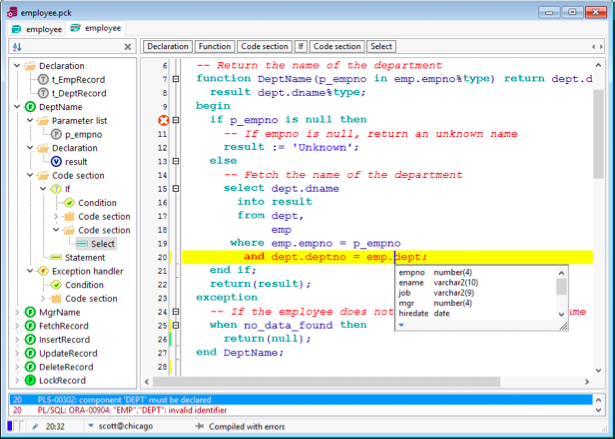The height and width of the screenshot is (439, 615).
Task: Expand the MgrName tree node
Action: (x=17, y=312)
